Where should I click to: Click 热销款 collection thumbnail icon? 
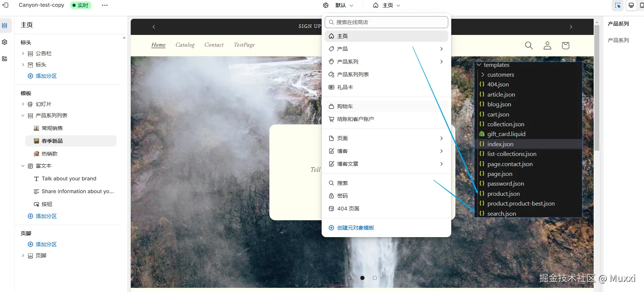[x=36, y=154]
